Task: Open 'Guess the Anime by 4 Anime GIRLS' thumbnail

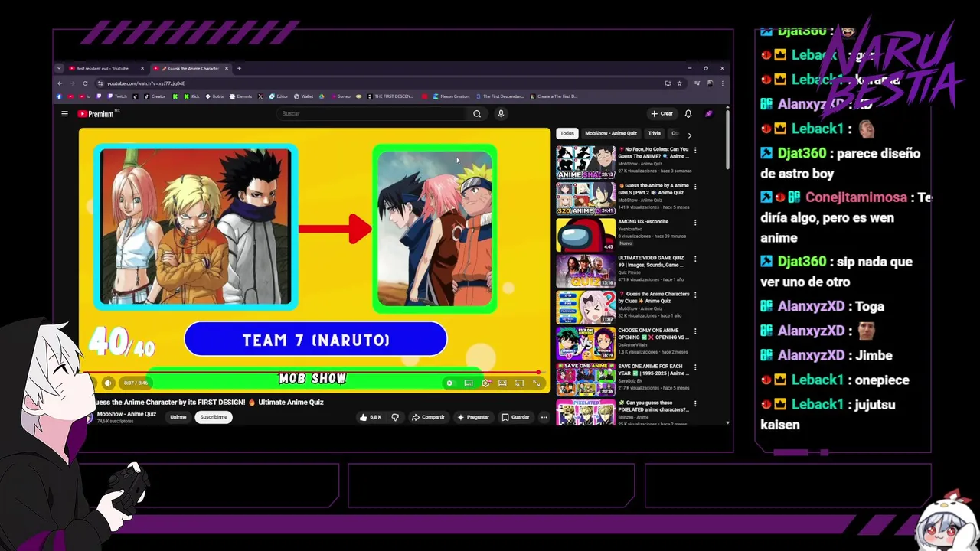Action: pyautogui.click(x=586, y=198)
